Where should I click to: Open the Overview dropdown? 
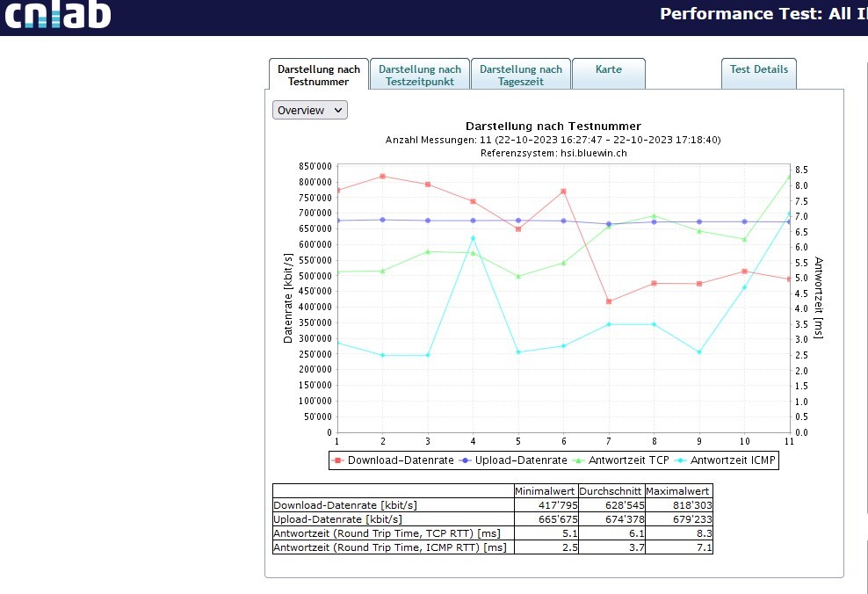(x=310, y=110)
